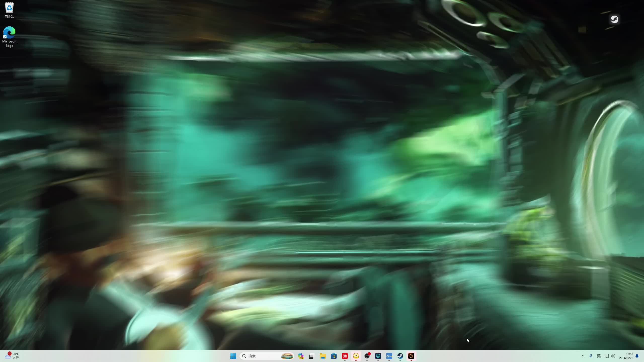
Task: Open Task View from the taskbar
Action: (311, 356)
